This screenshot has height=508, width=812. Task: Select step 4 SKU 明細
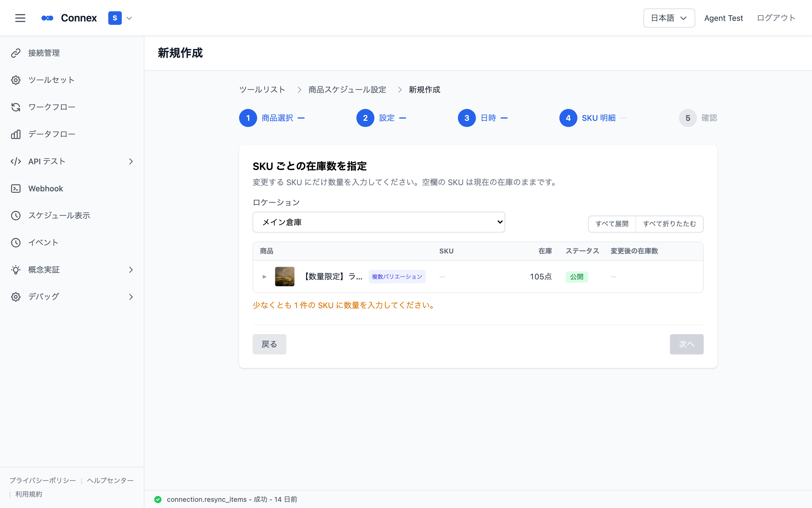[x=587, y=118]
